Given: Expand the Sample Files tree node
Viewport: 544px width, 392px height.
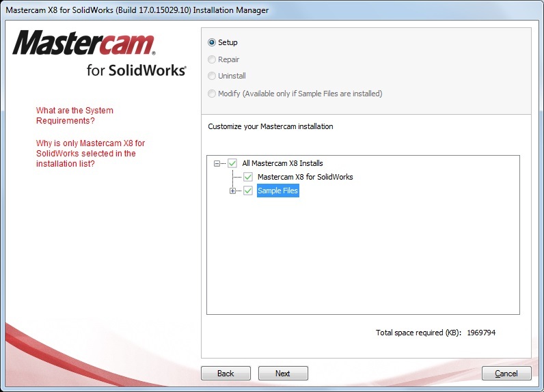Looking at the screenshot, I should (x=232, y=191).
